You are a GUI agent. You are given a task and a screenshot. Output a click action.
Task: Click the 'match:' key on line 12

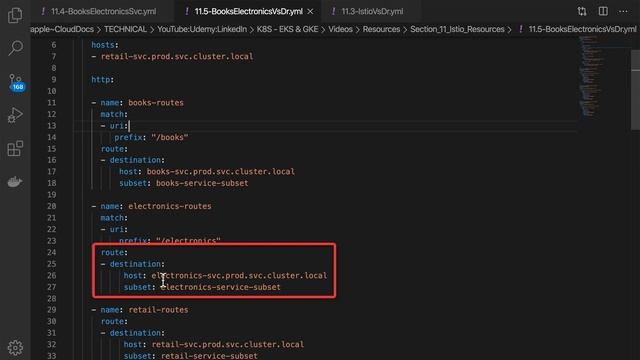(x=114, y=114)
